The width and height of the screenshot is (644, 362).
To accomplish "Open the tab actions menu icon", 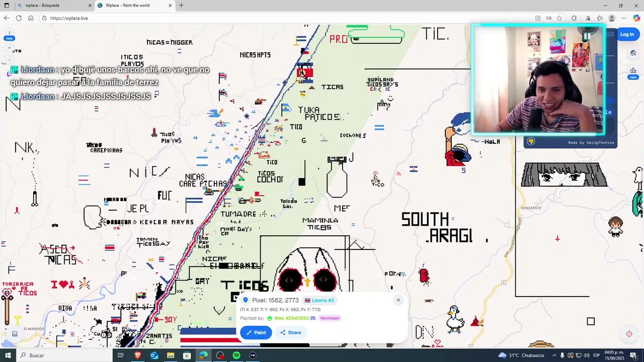I will (7, 6).
